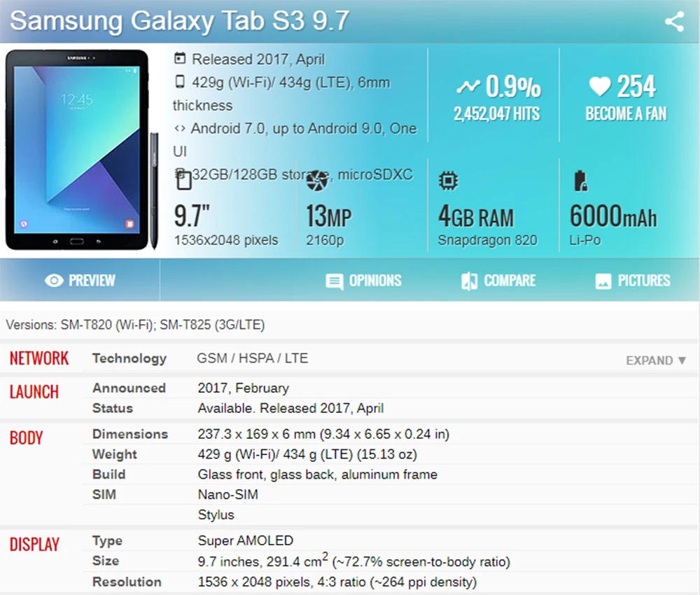Open the Pictures tab
Viewport: 700px width, 595px height.
click(x=633, y=281)
